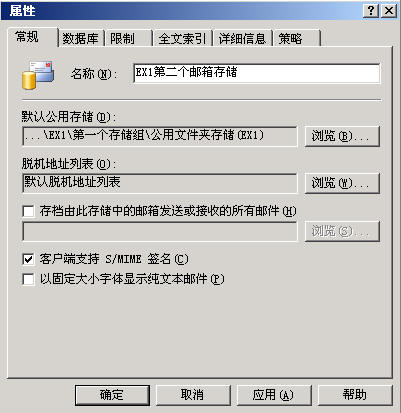Uncheck 客户端支持 S/MIME 签名
Viewport: 401px width, 413px height.
[28, 259]
